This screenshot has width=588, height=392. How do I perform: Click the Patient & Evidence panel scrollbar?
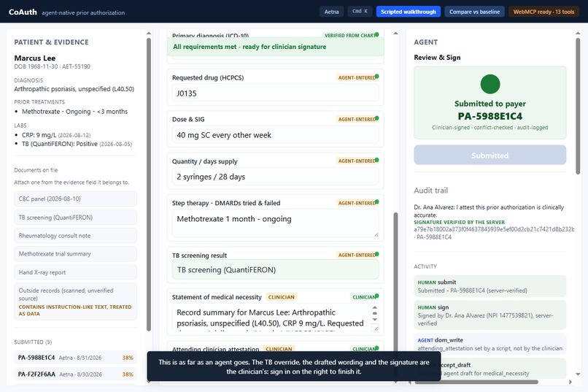[149, 184]
